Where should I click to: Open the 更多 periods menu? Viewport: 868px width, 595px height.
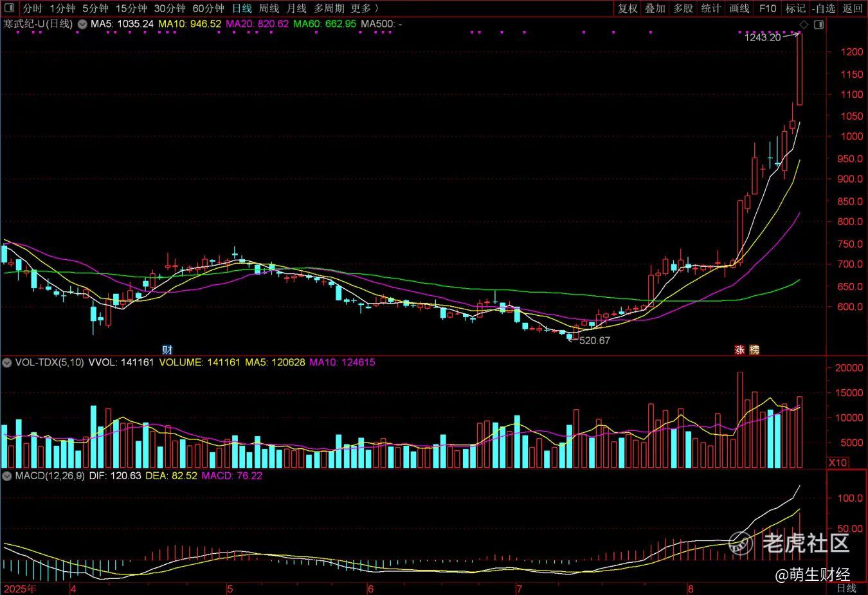(x=365, y=8)
